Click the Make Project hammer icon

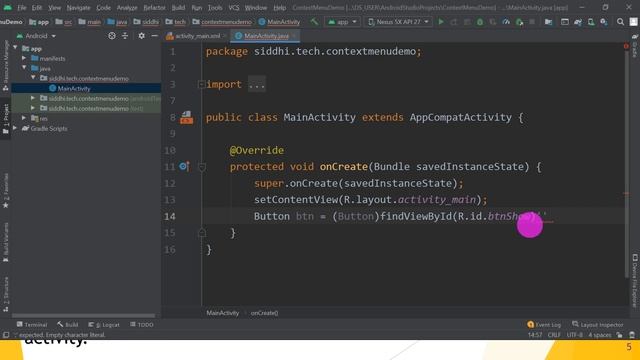(314, 22)
